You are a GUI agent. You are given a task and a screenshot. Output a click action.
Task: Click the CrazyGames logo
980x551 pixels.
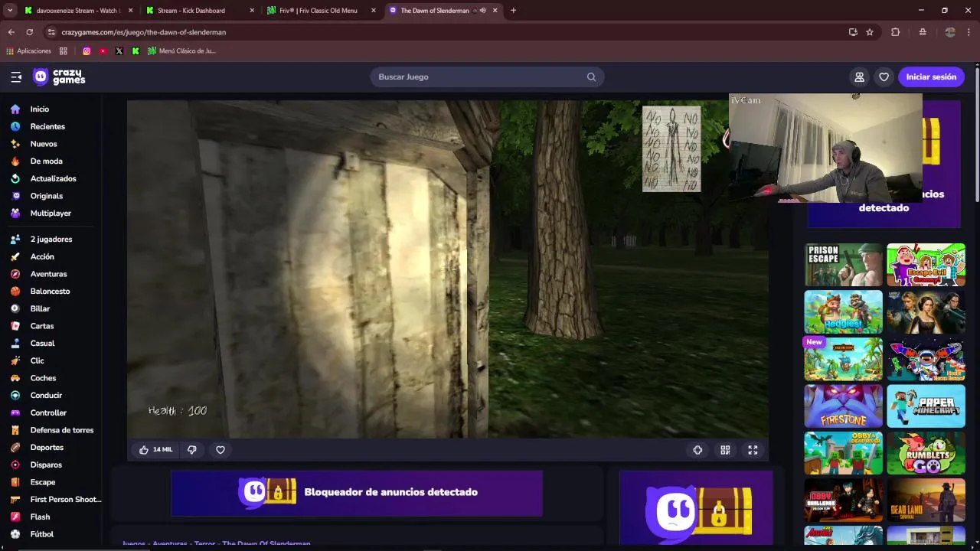coord(59,77)
